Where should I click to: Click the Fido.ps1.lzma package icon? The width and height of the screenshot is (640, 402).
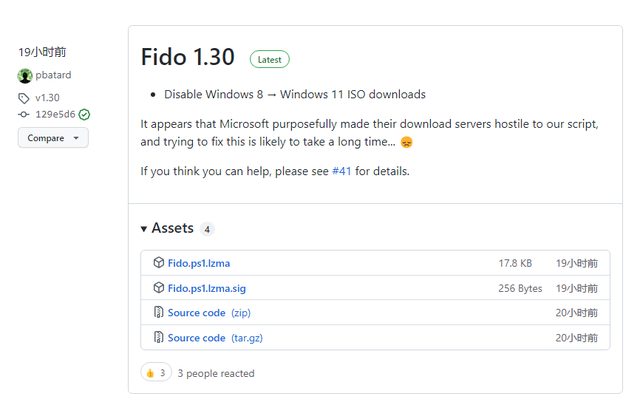point(159,263)
